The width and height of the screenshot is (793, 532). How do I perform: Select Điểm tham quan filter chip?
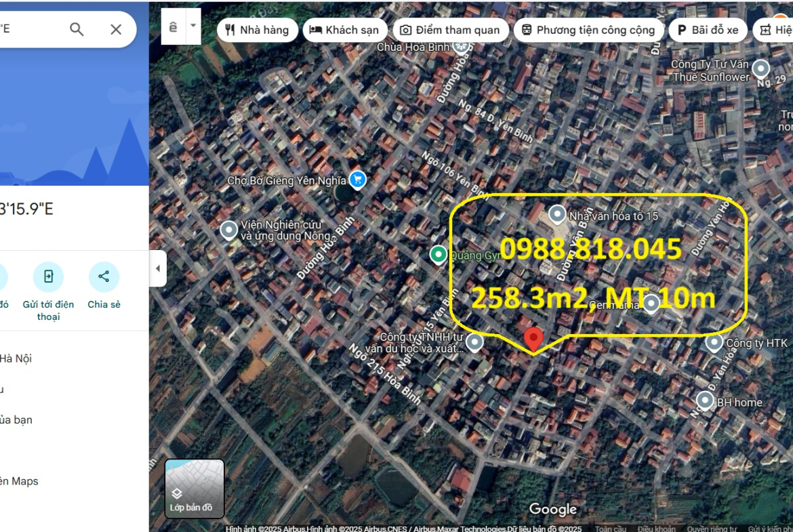[449, 30]
